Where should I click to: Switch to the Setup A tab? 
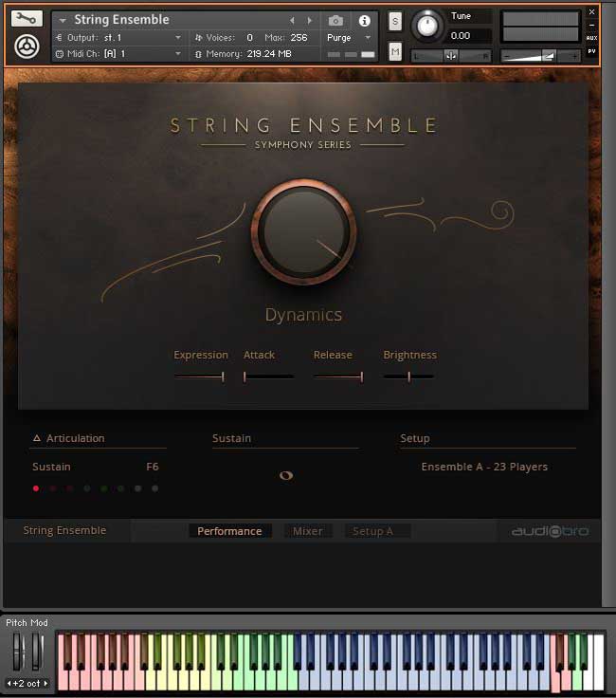pos(372,531)
